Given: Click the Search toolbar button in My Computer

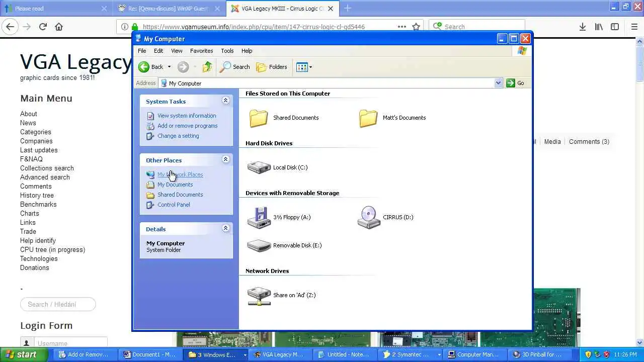Looking at the screenshot, I should pyautogui.click(x=235, y=67).
